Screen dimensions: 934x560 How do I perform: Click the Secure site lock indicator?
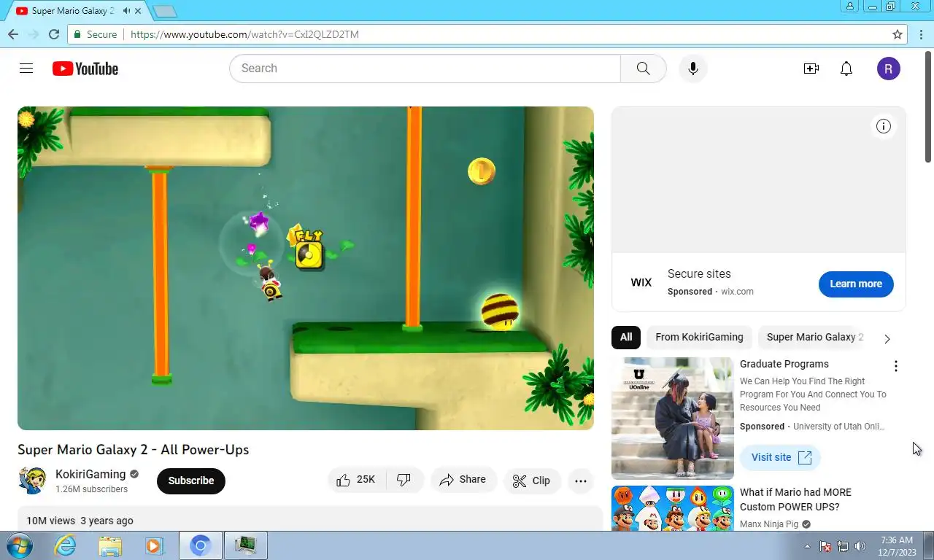point(95,34)
